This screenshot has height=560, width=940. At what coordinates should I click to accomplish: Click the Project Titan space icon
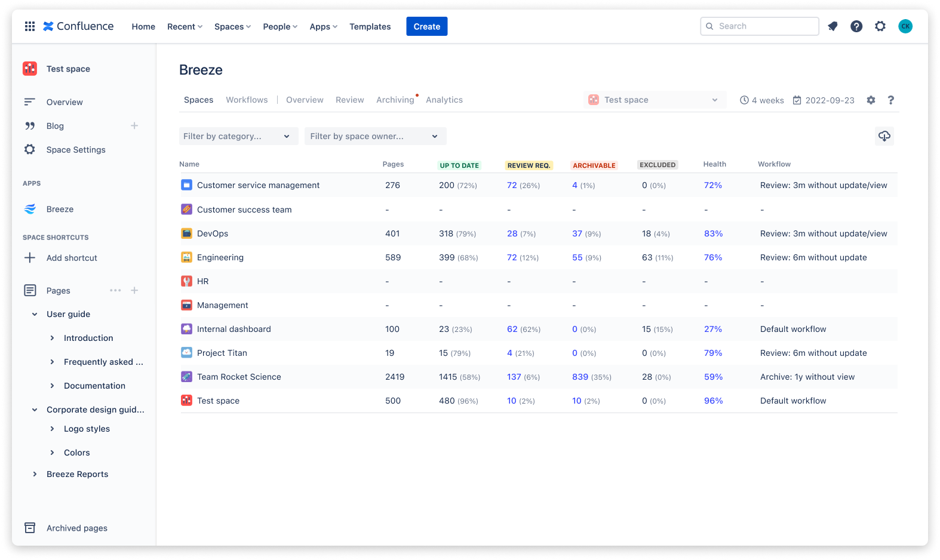pyautogui.click(x=186, y=353)
